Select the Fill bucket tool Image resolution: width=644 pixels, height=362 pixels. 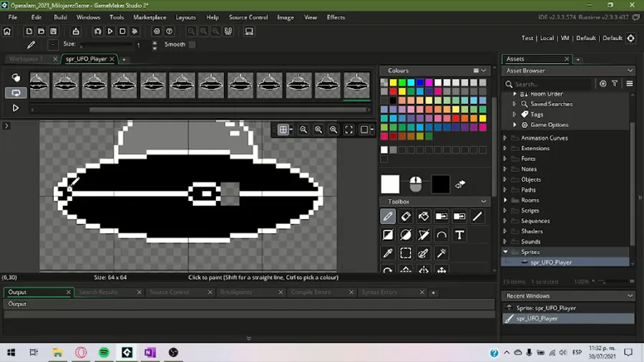point(424,216)
